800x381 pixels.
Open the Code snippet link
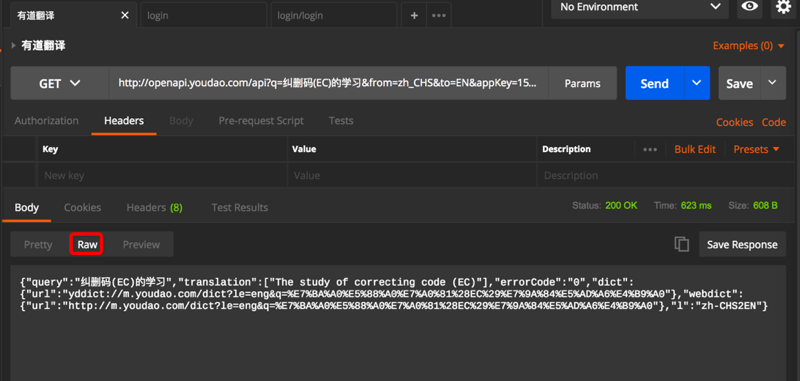pyautogui.click(x=774, y=122)
